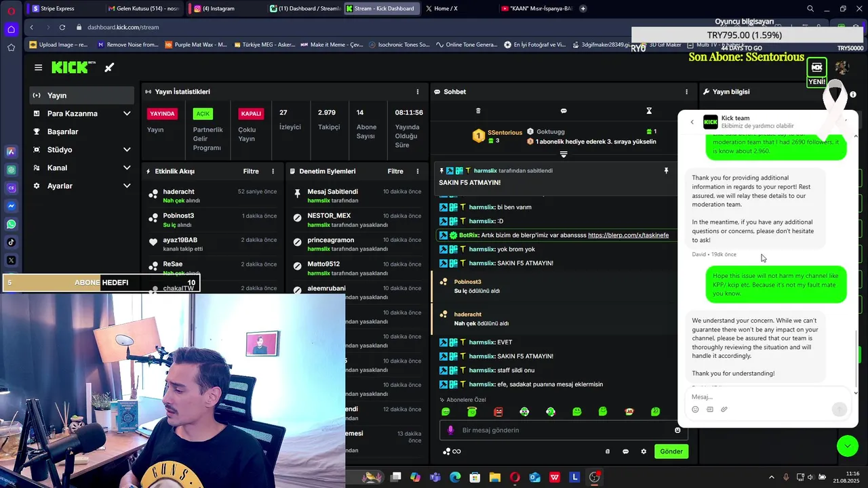Click SSentorious in the gift leaderboard
Screen dimensions: 868x488
tap(505, 132)
